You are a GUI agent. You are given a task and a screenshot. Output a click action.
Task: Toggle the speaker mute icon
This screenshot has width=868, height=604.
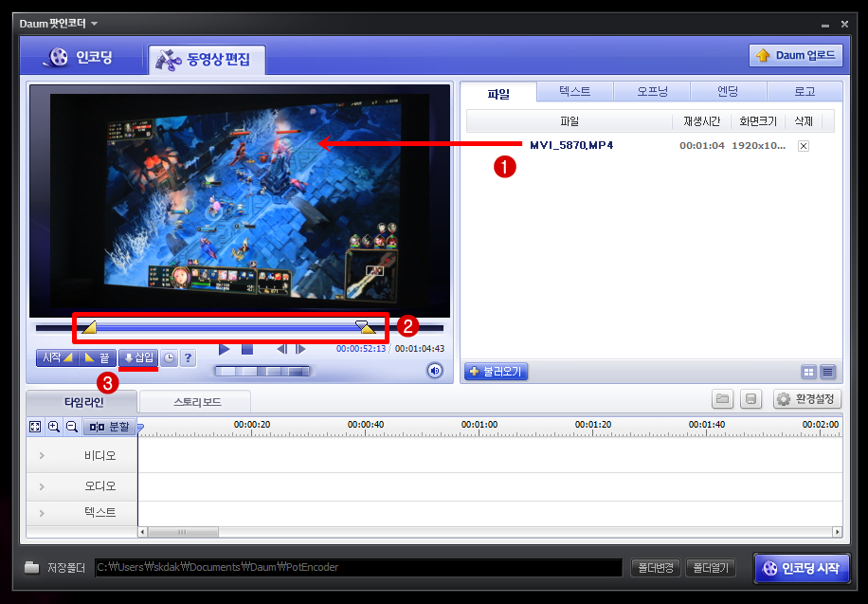point(435,371)
